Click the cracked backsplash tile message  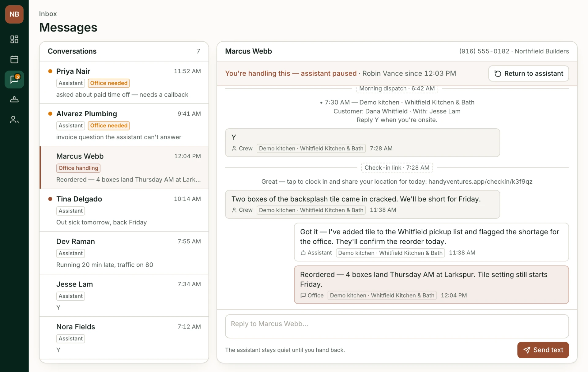[362, 204]
